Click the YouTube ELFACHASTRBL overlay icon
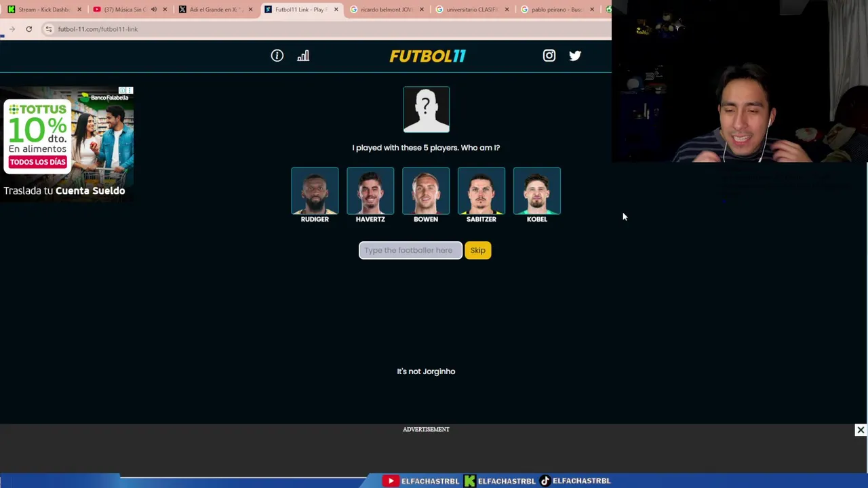 391,481
